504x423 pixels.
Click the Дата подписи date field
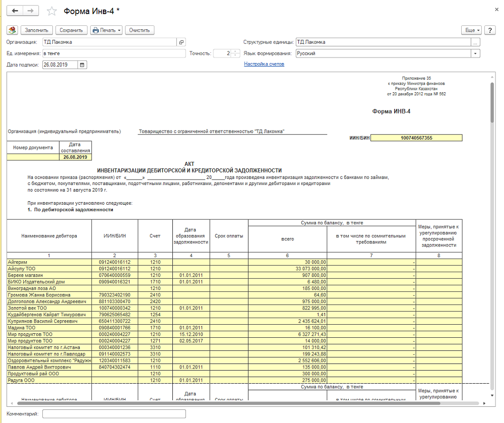[60, 65]
